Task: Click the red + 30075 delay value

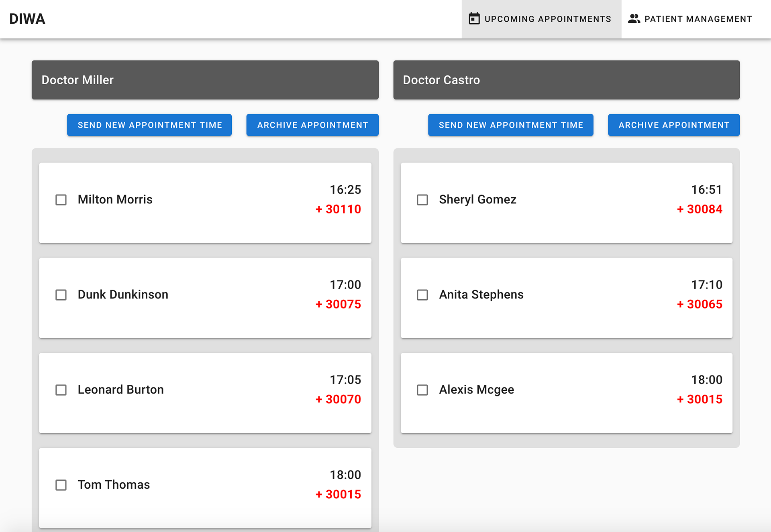Action: (x=338, y=304)
